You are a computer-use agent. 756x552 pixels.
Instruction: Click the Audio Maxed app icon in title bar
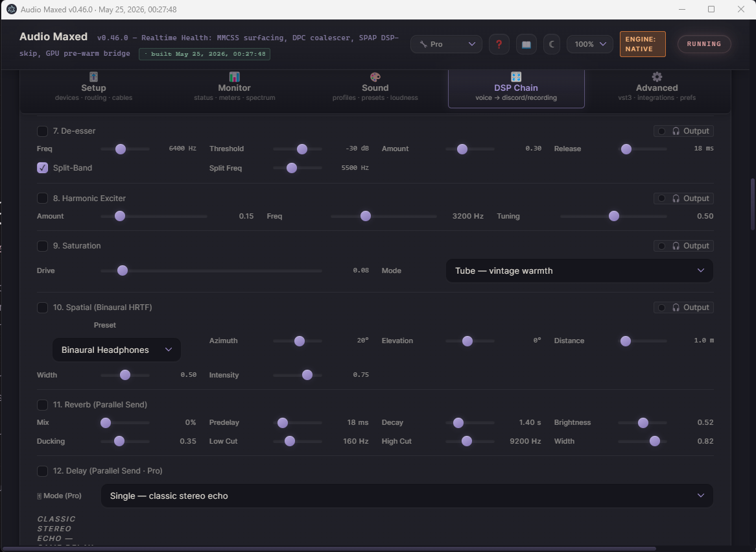coord(11,10)
